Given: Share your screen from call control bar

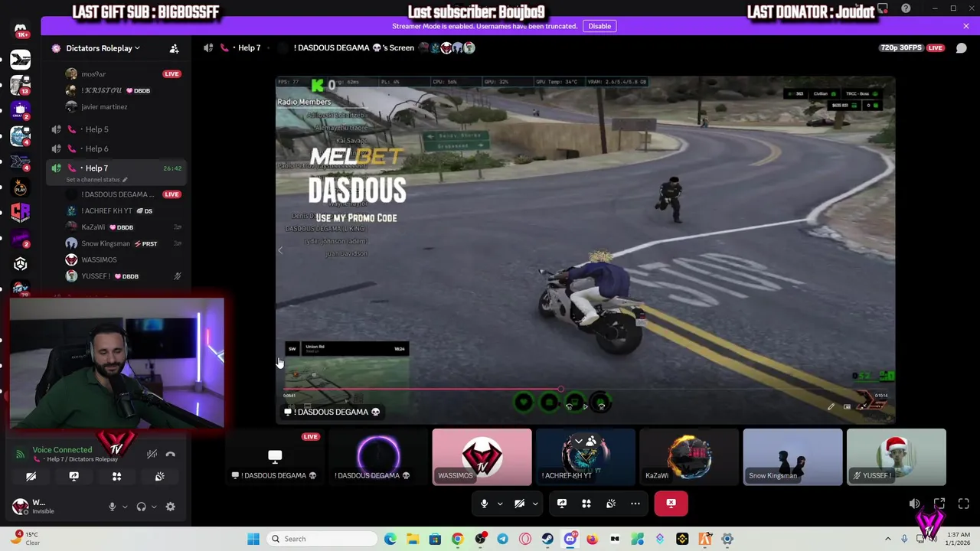Looking at the screenshot, I should (x=562, y=503).
